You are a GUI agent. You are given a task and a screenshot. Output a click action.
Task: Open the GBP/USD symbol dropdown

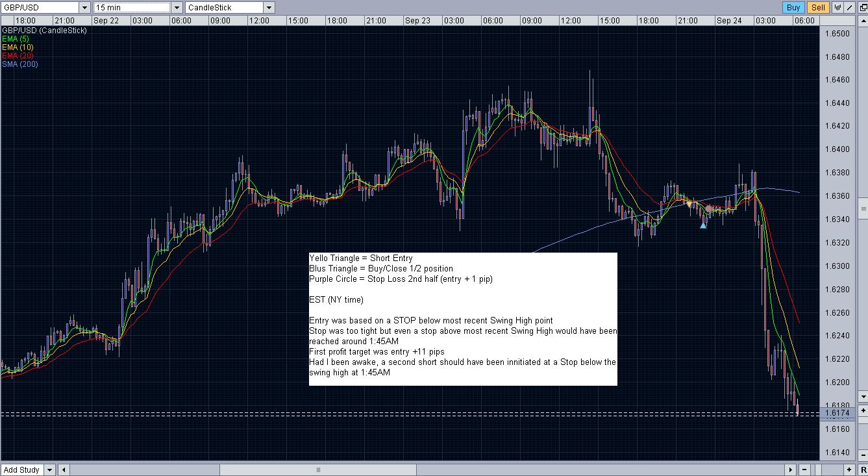point(84,8)
